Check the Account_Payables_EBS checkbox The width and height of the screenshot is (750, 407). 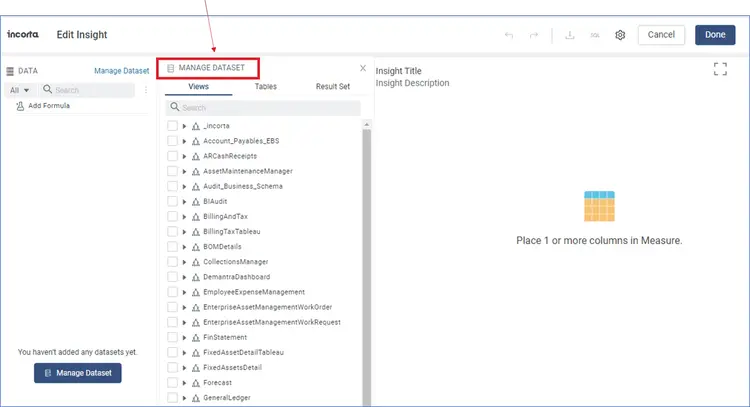tap(172, 141)
